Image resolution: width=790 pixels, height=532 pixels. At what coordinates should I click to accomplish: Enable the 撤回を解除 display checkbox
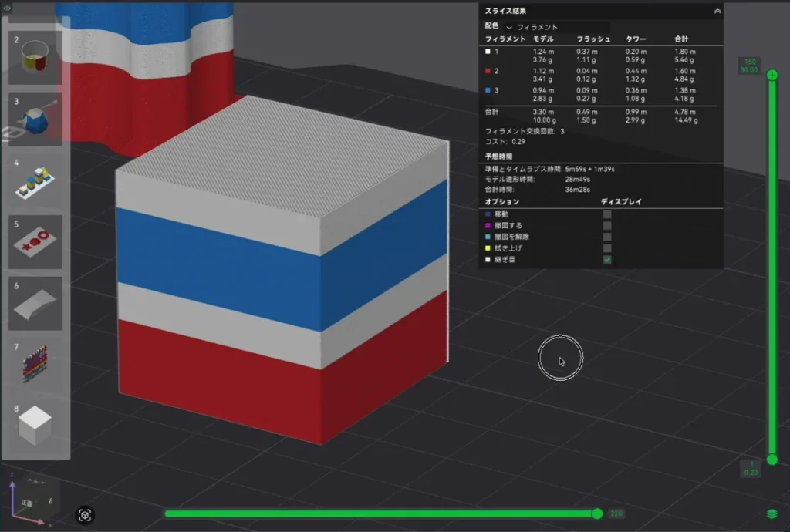pos(607,237)
